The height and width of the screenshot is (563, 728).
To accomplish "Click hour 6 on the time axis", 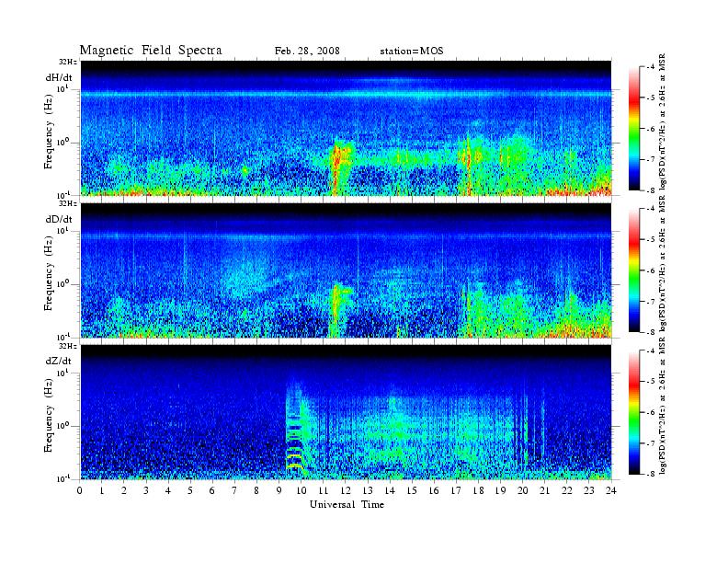I will 212,490.
